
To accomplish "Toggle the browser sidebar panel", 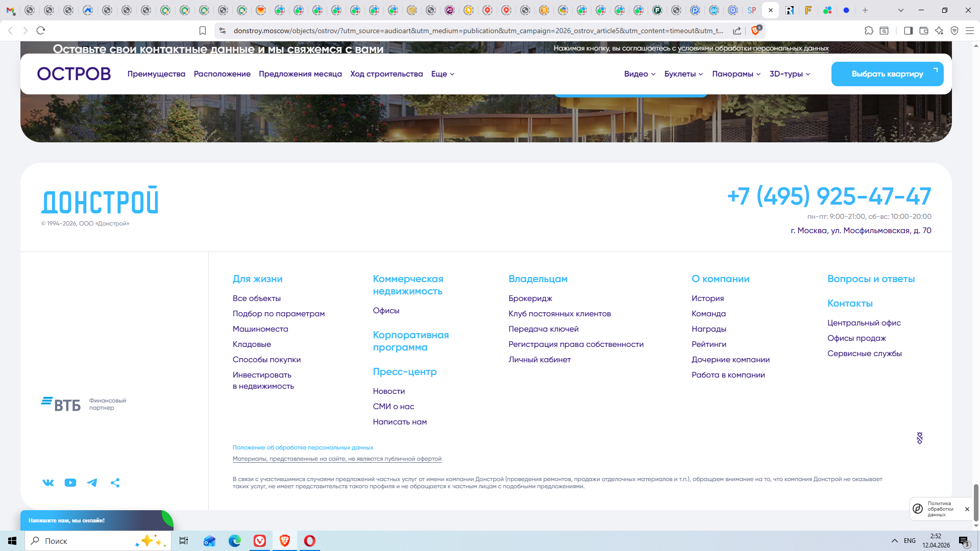I will (908, 31).
